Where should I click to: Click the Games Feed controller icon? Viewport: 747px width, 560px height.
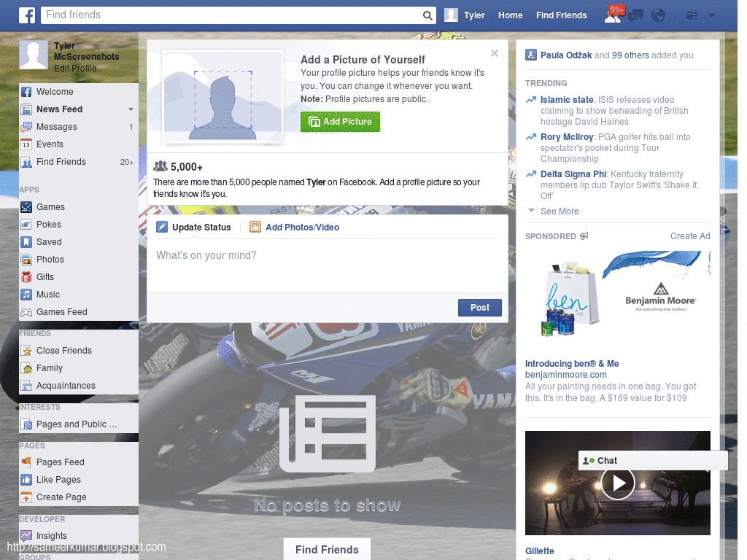coord(26,312)
